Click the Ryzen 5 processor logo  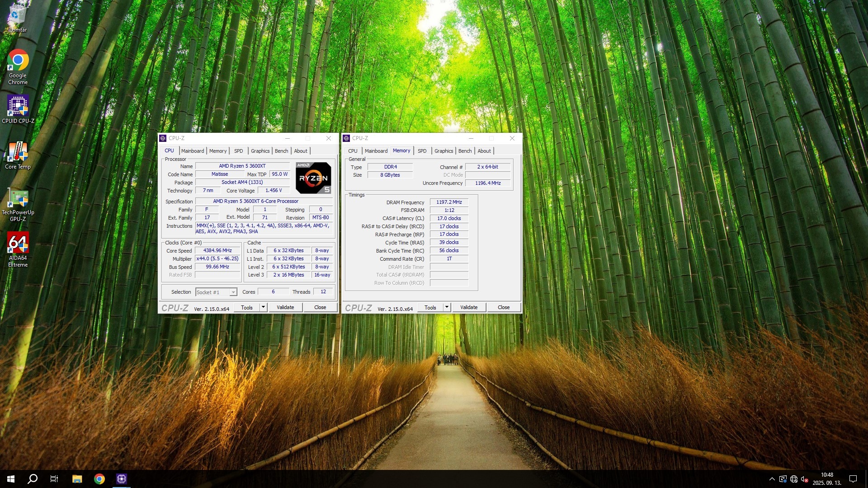click(x=313, y=178)
